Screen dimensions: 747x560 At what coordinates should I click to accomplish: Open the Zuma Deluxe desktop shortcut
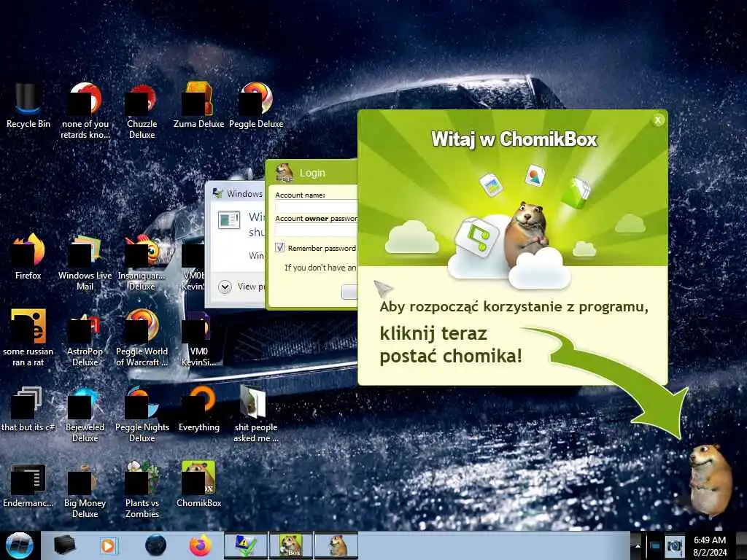(x=198, y=106)
